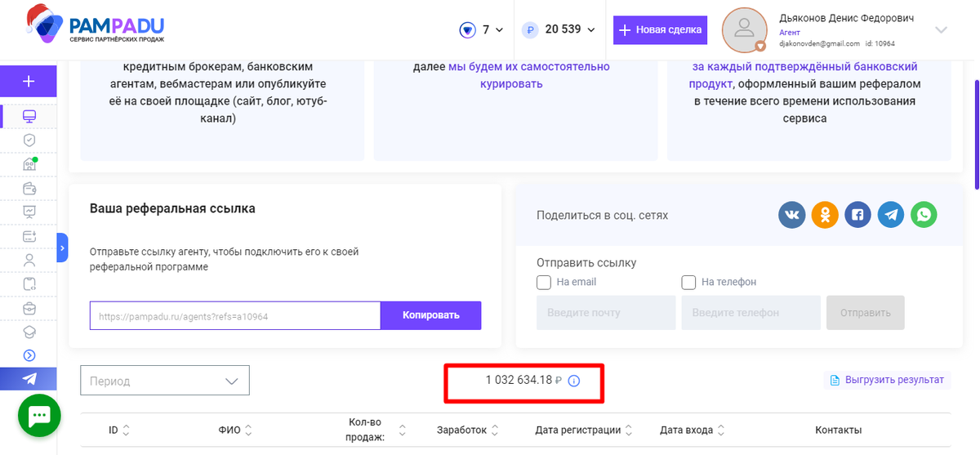Viewport: 980px width, 455px height.
Task: Open the diamond points counter 7 dropdown
Action: click(x=481, y=30)
